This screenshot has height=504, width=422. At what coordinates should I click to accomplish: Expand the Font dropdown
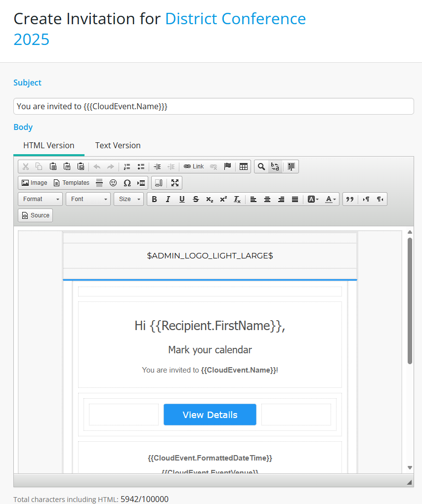click(88, 199)
